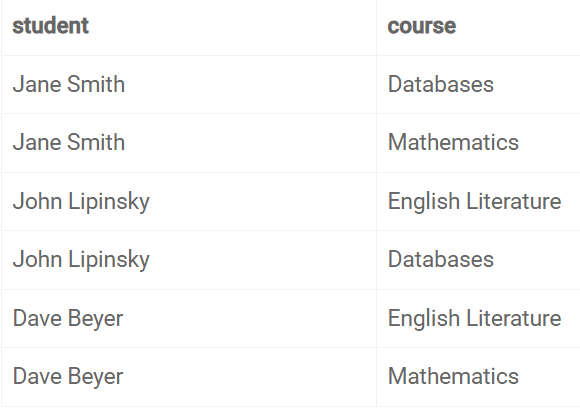The height and width of the screenshot is (415, 580).
Task: Click the Databases cell in John Lipinsky's row
Action: [441, 259]
